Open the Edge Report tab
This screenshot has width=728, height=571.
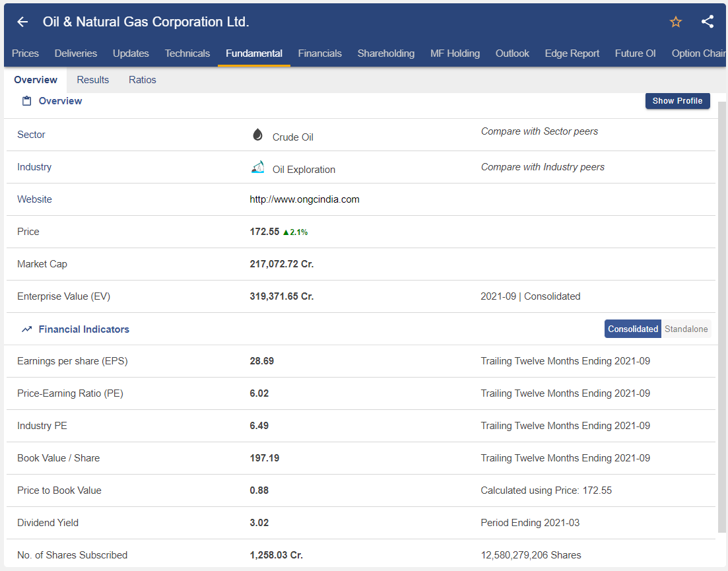click(572, 53)
